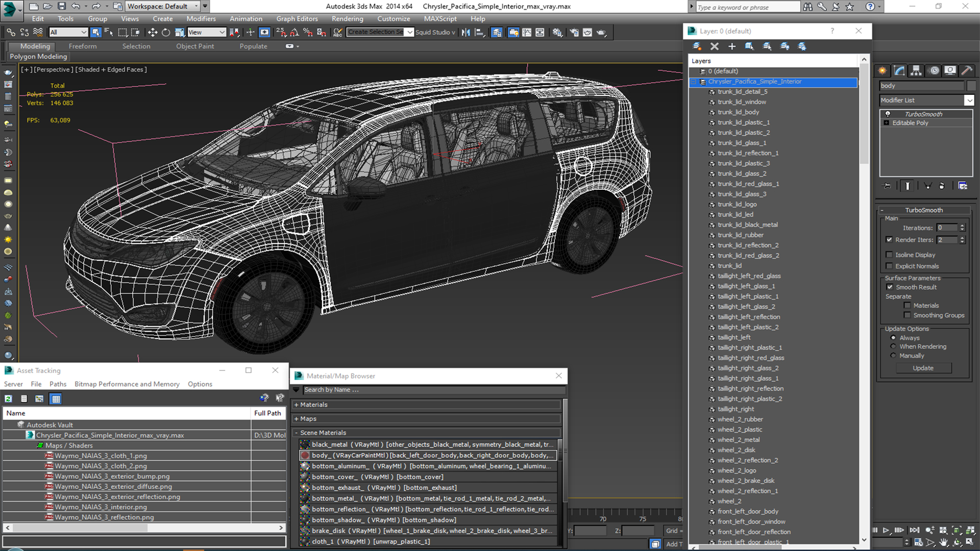980x551 pixels.
Task: Toggle Angle Snap icon
Action: click(295, 32)
